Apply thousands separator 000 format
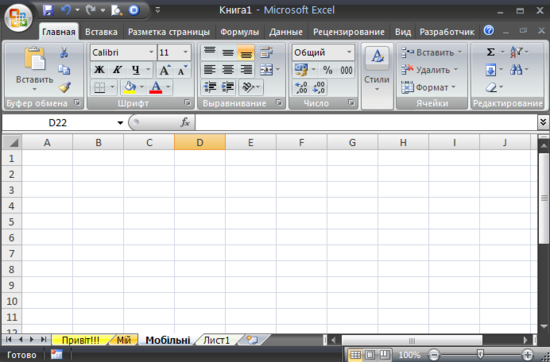The image size is (550, 362). click(x=346, y=70)
